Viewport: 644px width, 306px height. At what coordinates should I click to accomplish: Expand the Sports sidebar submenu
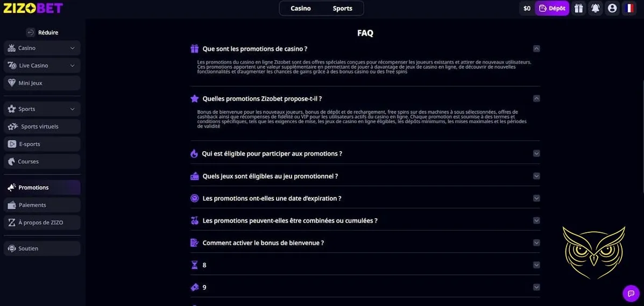73,109
